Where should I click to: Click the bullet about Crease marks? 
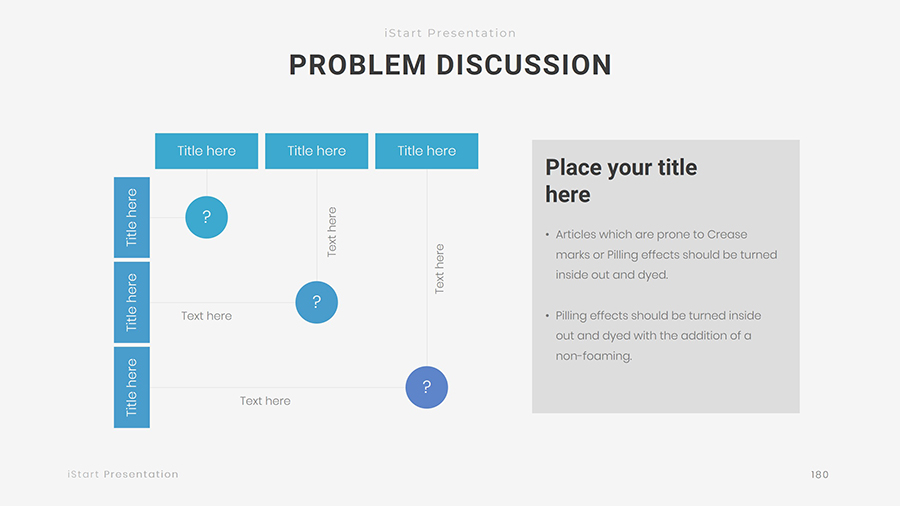[666, 254]
